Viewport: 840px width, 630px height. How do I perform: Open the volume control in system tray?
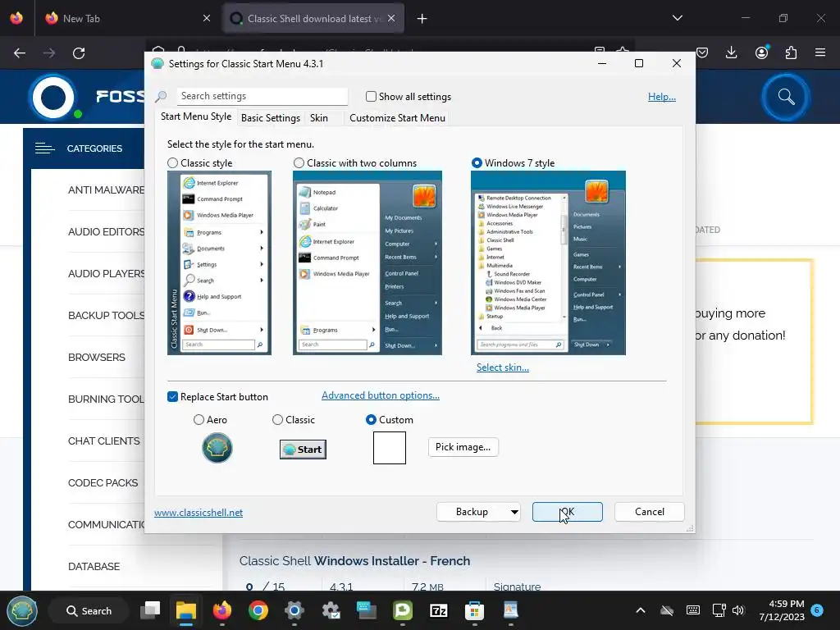tap(738, 610)
